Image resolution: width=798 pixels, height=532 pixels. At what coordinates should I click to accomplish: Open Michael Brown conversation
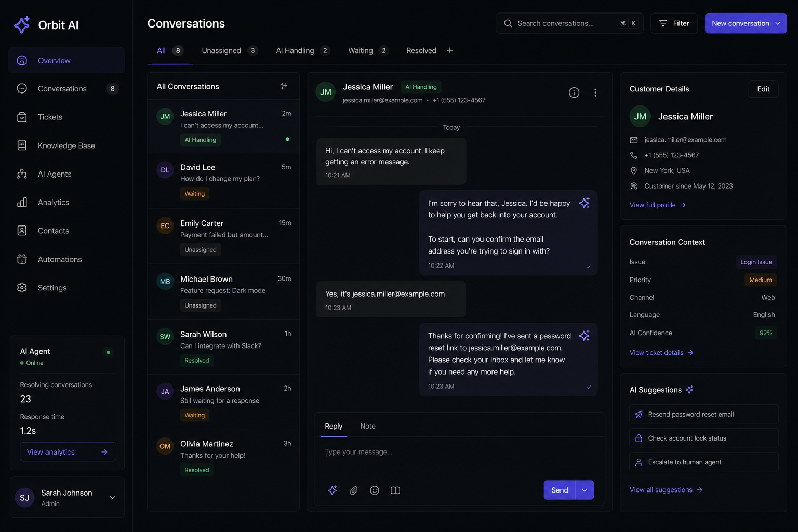[x=223, y=292]
